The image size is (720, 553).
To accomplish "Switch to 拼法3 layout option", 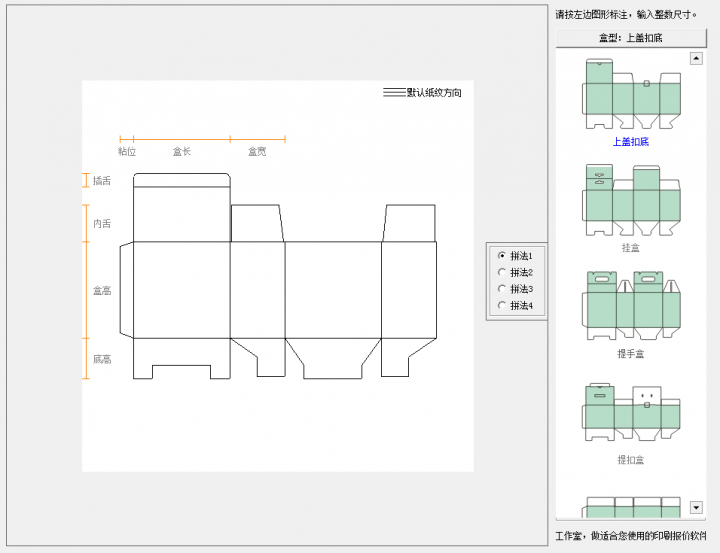I will click(502, 289).
